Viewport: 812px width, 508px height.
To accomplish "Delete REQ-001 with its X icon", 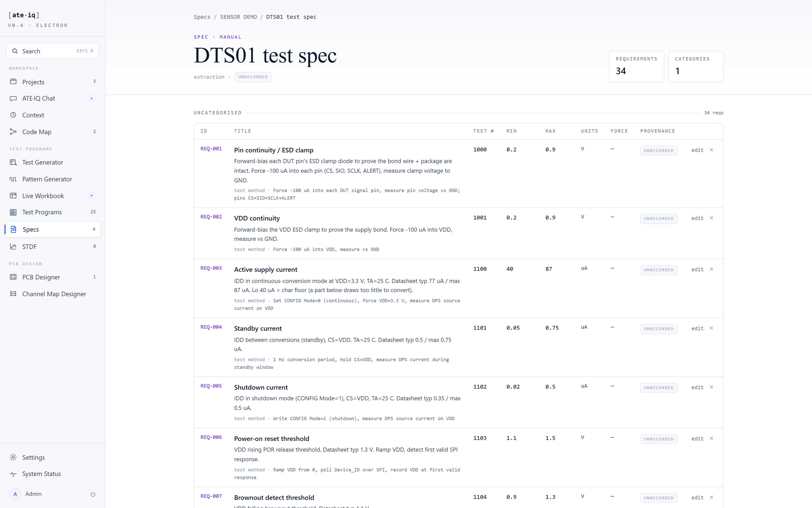I will click(711, 150).
